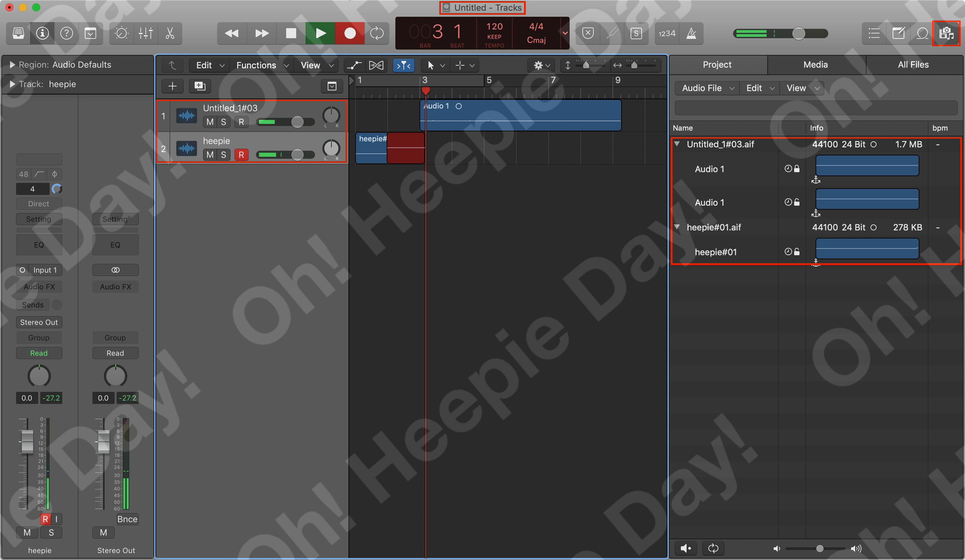
Task: Disable record on the heepie track header
Action: click(x=241, y=155)
